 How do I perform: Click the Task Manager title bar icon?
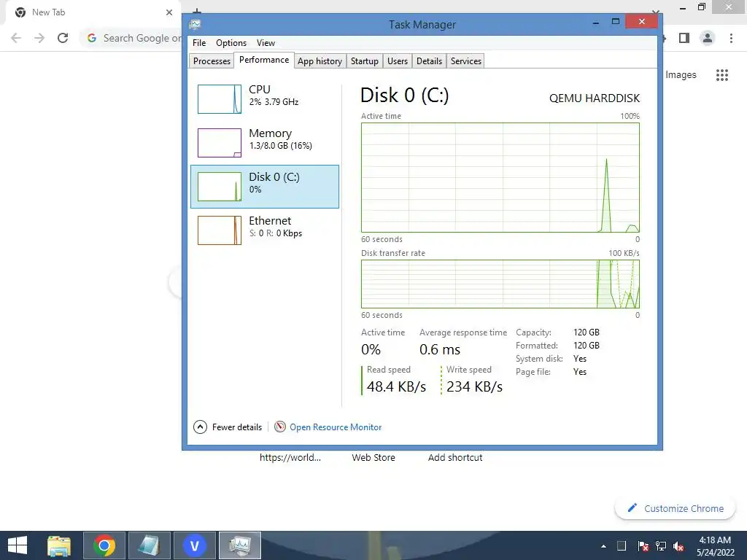point(195,24)
